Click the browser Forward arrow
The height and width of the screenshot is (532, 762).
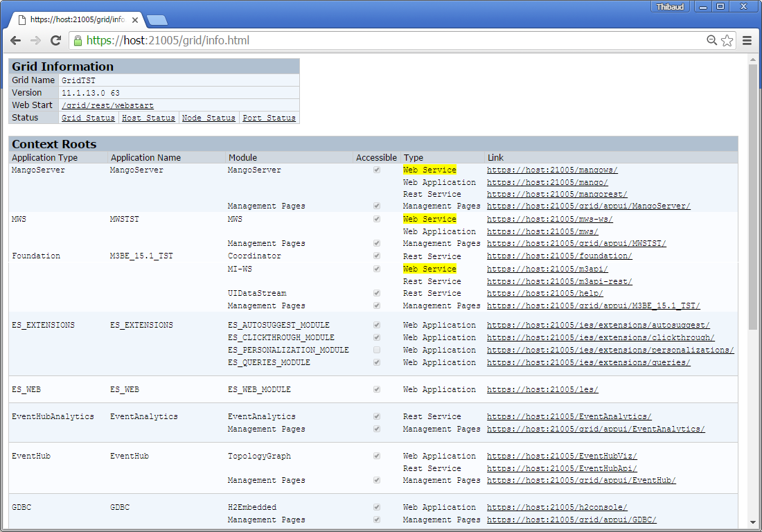point(35,41)
